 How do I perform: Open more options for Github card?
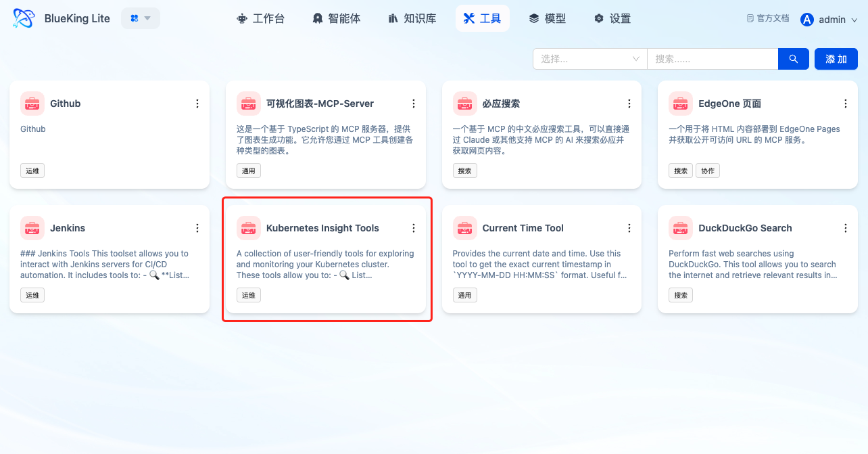pos(197,104)
